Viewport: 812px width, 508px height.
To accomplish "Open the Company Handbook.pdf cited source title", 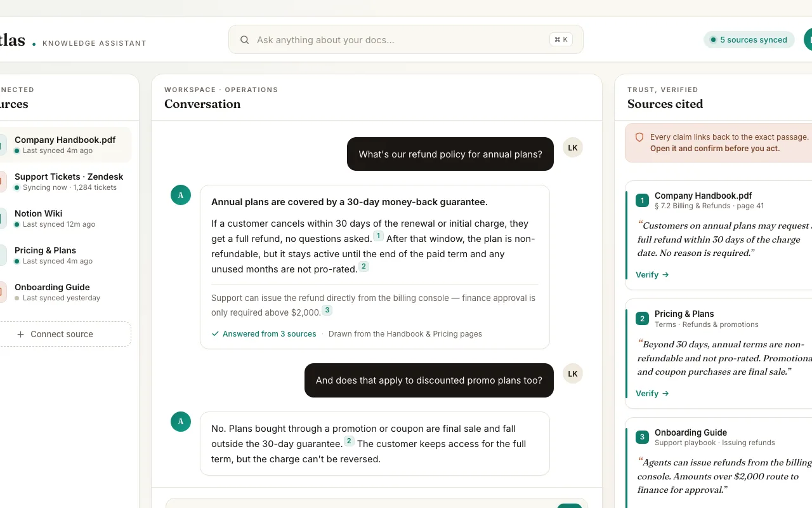I will point(703,196).
